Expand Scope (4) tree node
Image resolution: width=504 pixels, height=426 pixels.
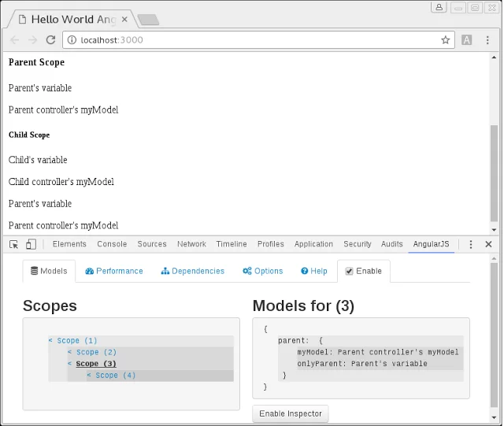(x=89, y=376)
